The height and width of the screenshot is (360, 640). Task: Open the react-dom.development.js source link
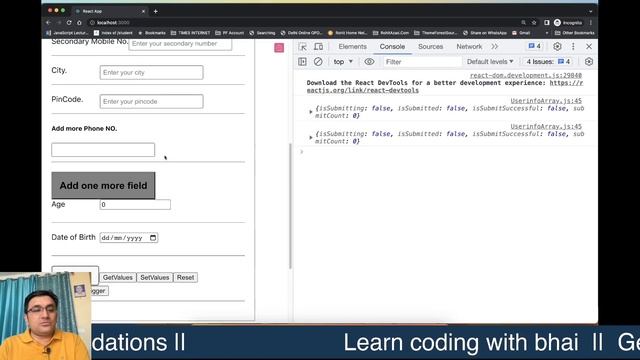click(526, 76)
